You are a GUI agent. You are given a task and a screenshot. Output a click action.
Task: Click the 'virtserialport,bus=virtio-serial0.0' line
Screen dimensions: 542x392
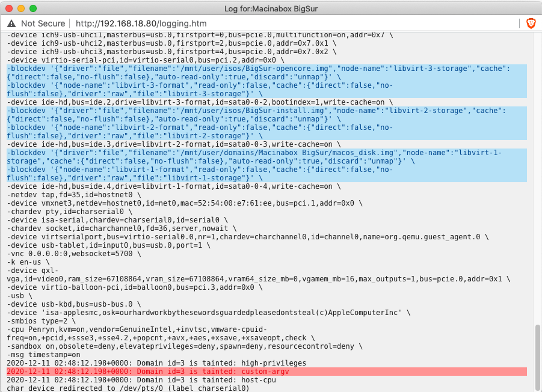(247, 237)
